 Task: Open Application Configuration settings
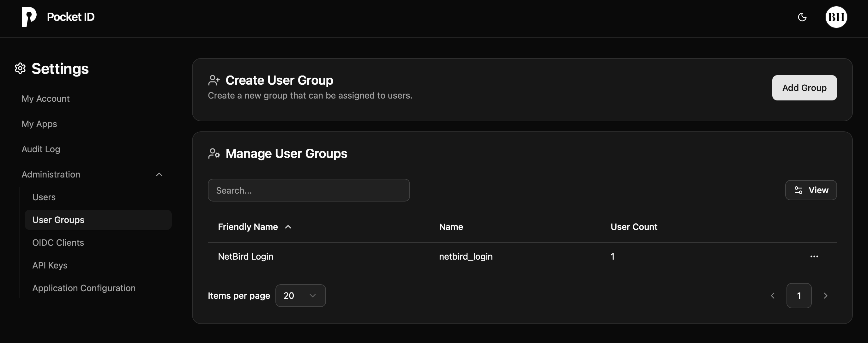(84, 288)
